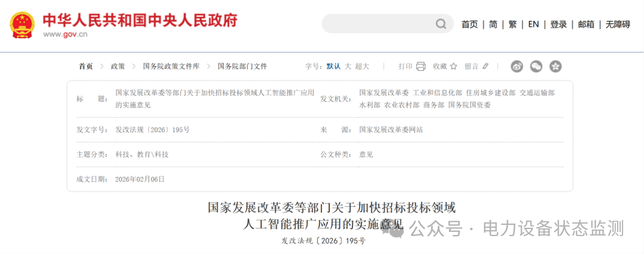Share via the WeChat icon
The width and height of the screenshot is (644, 254).
(x=536, y=66)
